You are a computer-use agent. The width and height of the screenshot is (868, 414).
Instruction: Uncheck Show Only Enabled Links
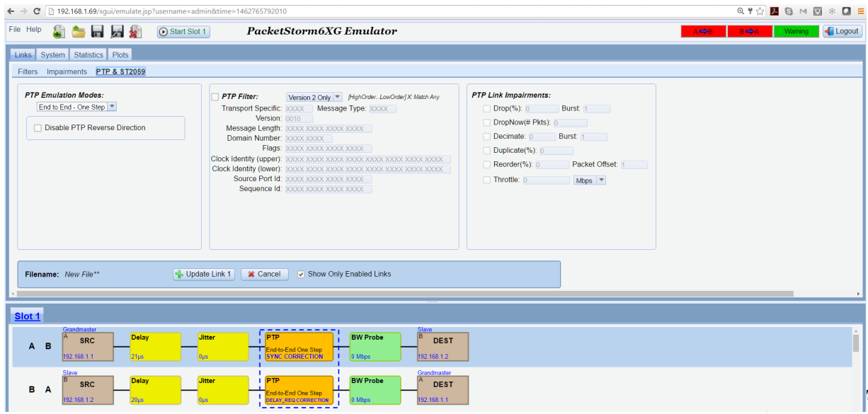pyautogui.click(x=301, y=275)
